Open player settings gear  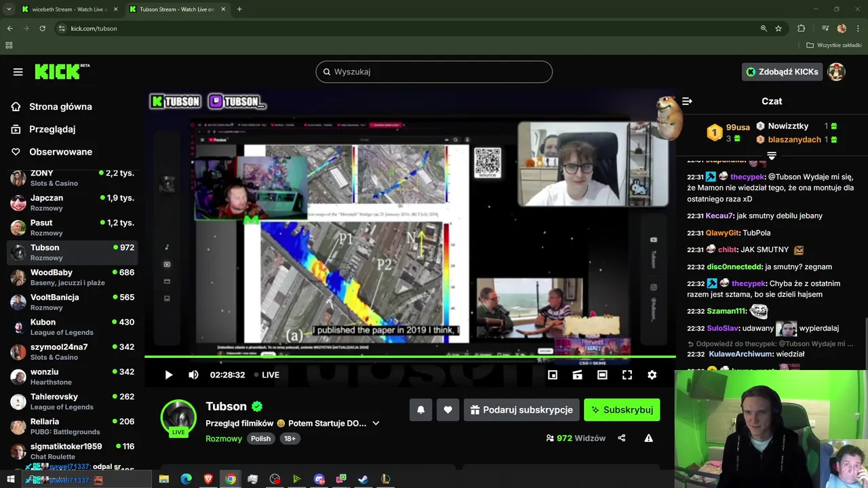click(652, 375)
